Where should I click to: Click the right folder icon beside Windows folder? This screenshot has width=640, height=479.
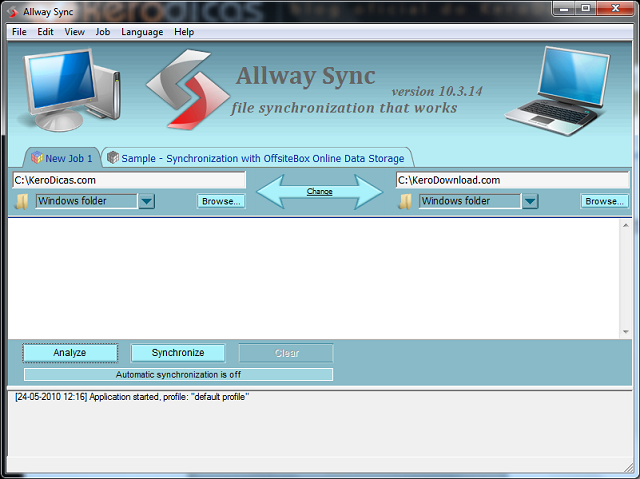coord(405,201)
